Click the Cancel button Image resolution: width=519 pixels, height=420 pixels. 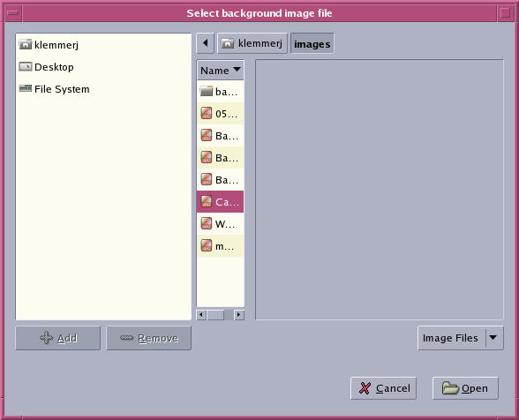pyautogui.click(x=383, y=388)
